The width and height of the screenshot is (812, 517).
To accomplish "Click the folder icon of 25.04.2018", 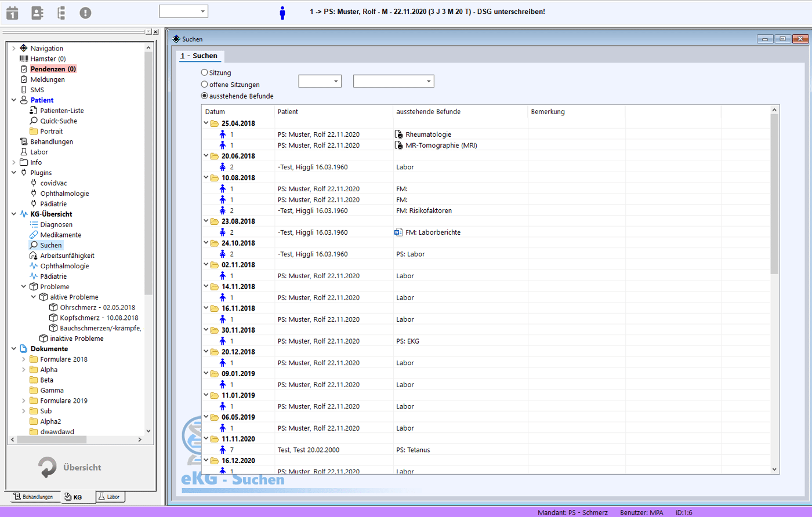I will coord(215,123).
